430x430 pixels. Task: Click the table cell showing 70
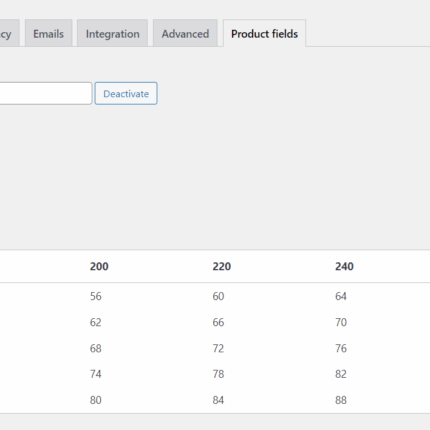coord(341,322)
